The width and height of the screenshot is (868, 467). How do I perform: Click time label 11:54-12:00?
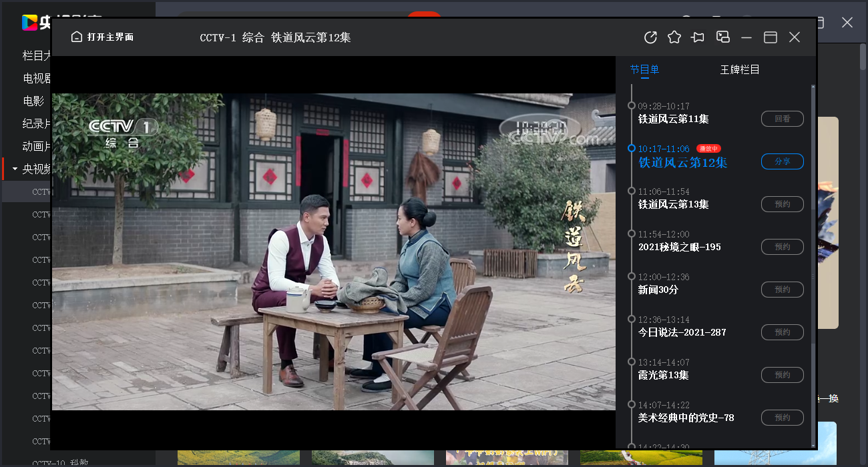pyautogui.click(x=664, y=234)
